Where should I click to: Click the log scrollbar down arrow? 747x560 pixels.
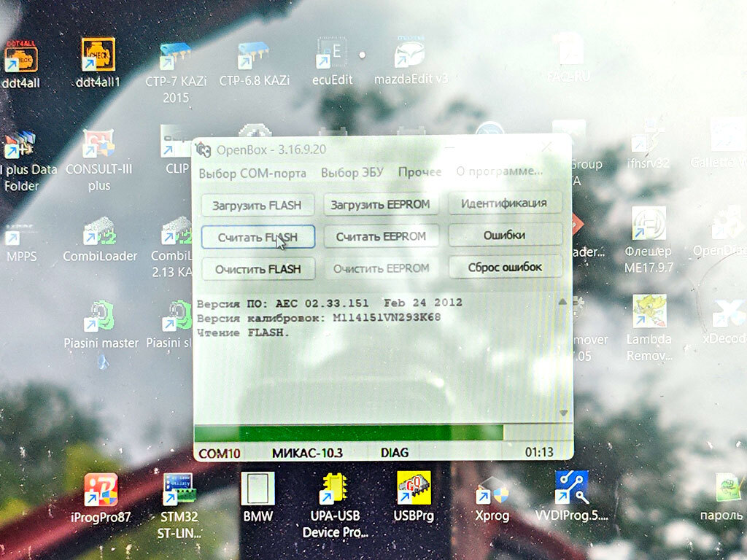pos(563,413)
